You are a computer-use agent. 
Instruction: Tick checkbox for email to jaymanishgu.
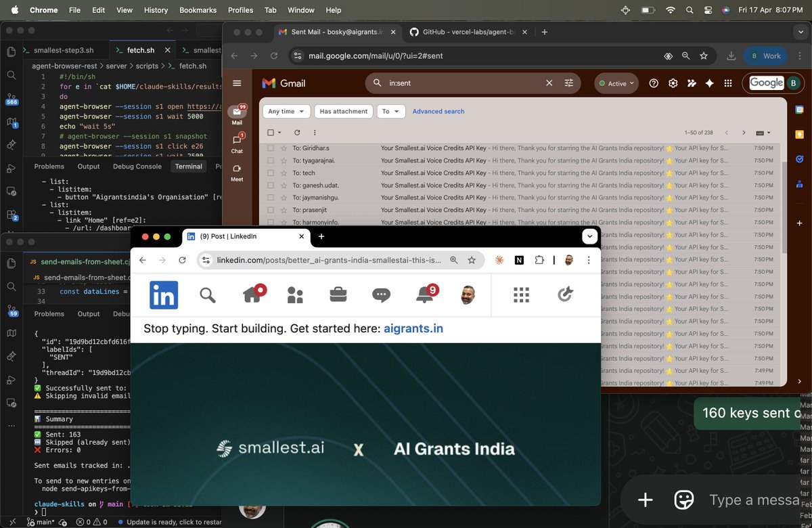tap(271, 198)
